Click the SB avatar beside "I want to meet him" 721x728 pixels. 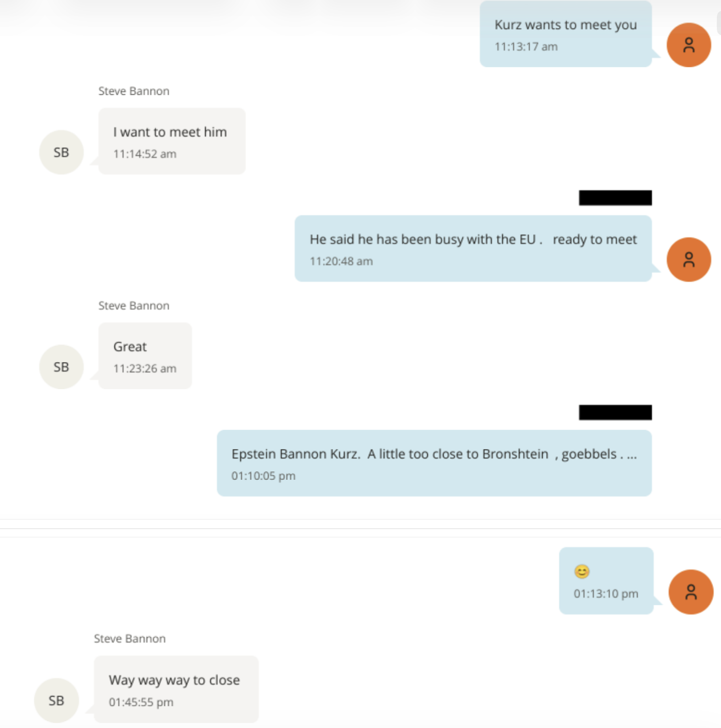(61, 152)
